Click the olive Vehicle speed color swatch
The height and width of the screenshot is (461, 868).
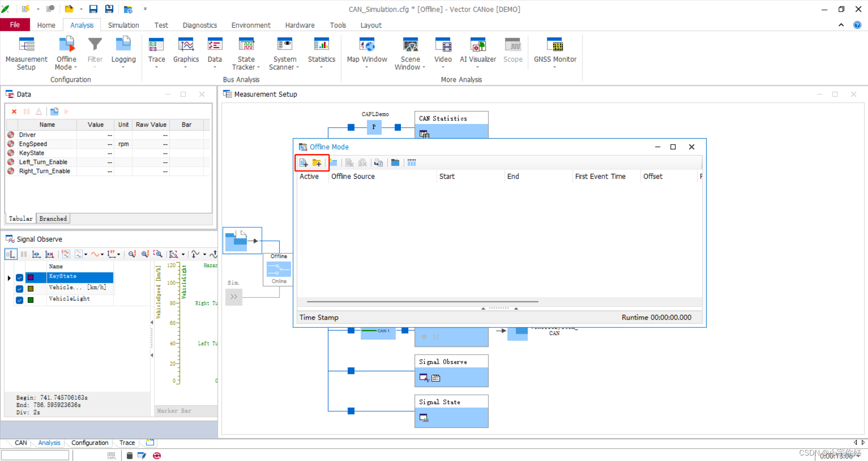31,288
